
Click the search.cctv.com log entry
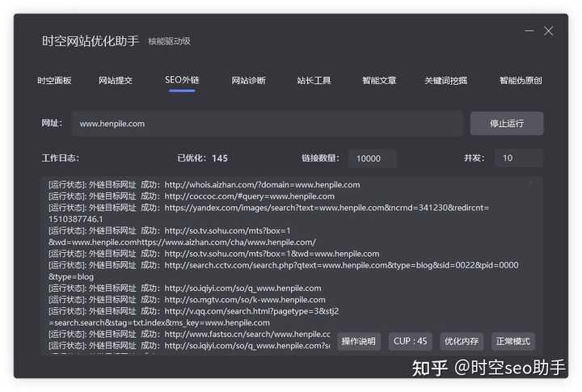(x=284, y=271)
